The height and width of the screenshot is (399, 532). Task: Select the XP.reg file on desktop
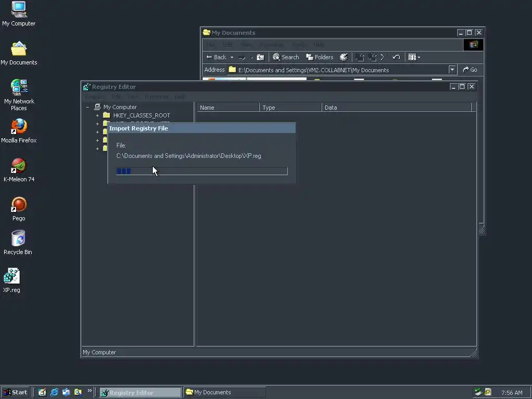pos(11,281)
